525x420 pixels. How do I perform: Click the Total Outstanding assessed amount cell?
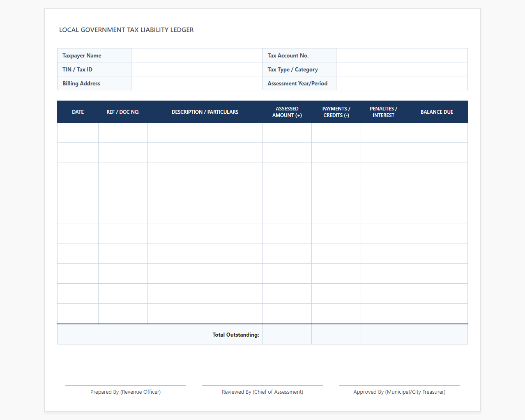click(287, 334)
